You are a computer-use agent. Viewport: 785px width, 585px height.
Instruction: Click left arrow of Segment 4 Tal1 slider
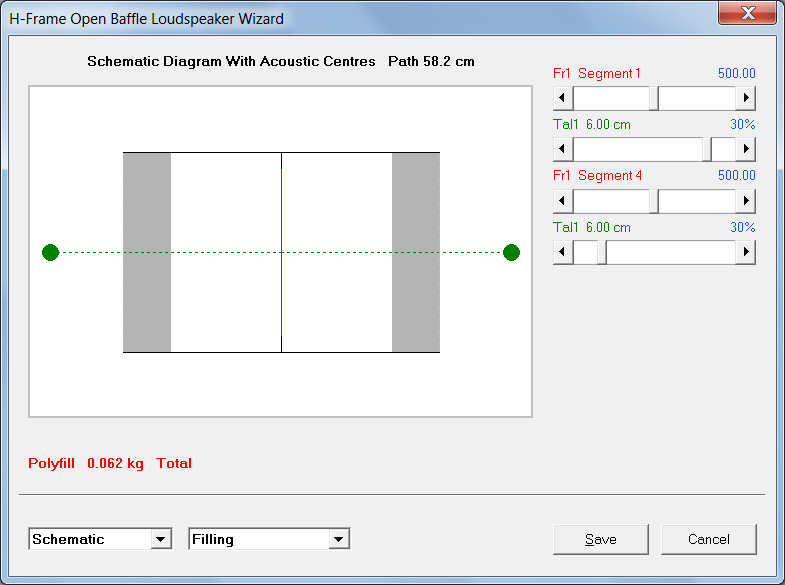(x=563, y=252)
